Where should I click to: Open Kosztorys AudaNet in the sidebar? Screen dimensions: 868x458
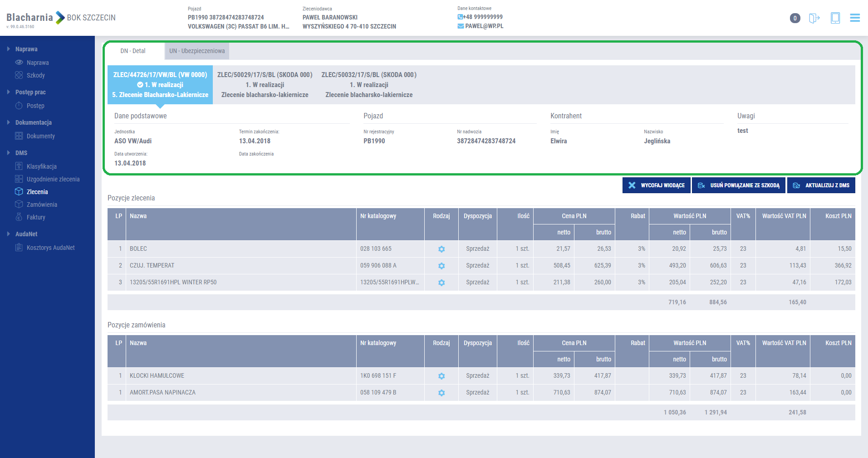point(50,248)
